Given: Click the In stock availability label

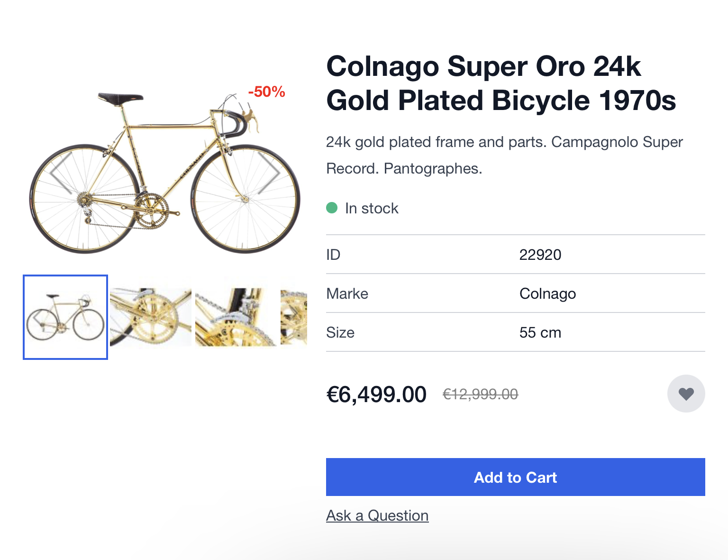Looking at the screenshot, I should (x=372, y=208).
